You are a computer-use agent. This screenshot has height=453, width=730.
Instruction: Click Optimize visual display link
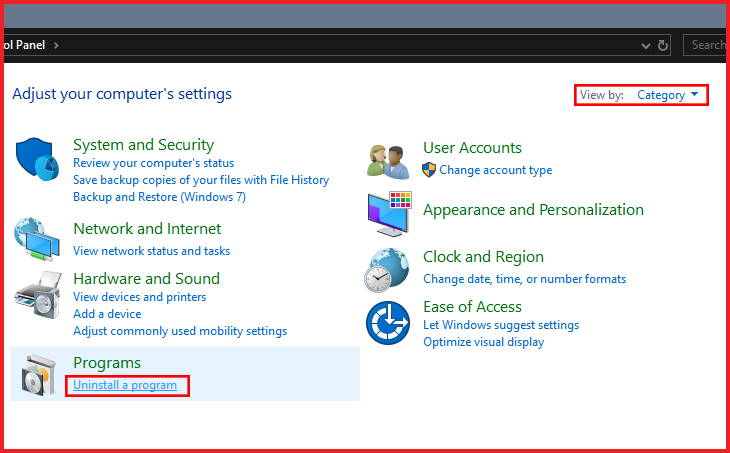(x=484, y=342)
